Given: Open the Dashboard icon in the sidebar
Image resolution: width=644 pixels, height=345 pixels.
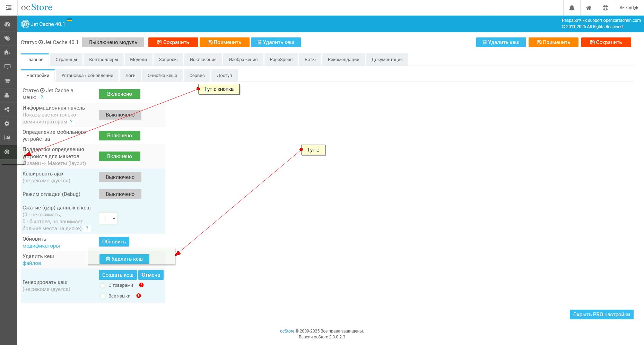Looking at the screenshot, I should [7, 24].
